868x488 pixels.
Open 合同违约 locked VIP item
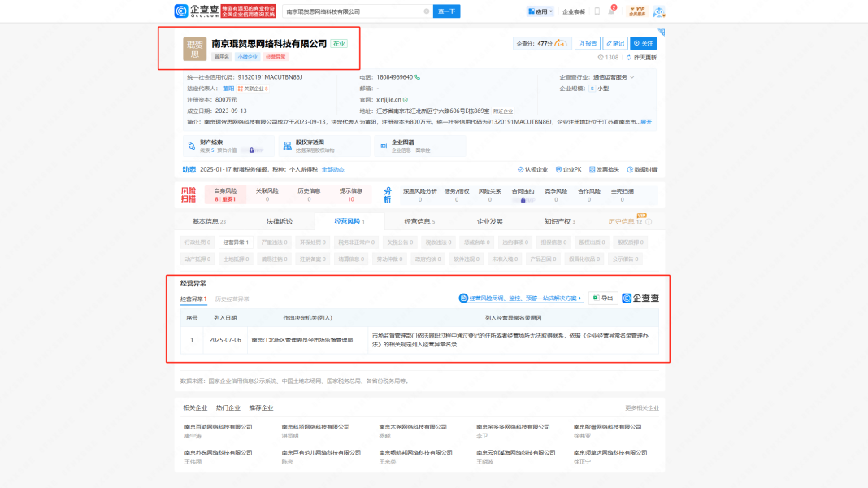click(x=523, y=194)
